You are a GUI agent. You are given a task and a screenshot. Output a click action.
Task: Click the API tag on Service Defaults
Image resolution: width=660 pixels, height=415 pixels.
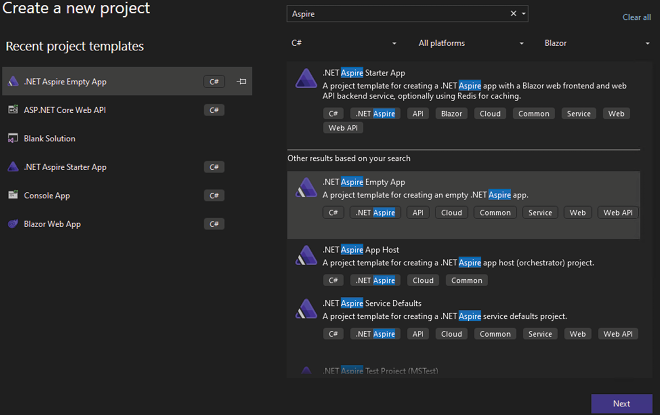(418, 334)
